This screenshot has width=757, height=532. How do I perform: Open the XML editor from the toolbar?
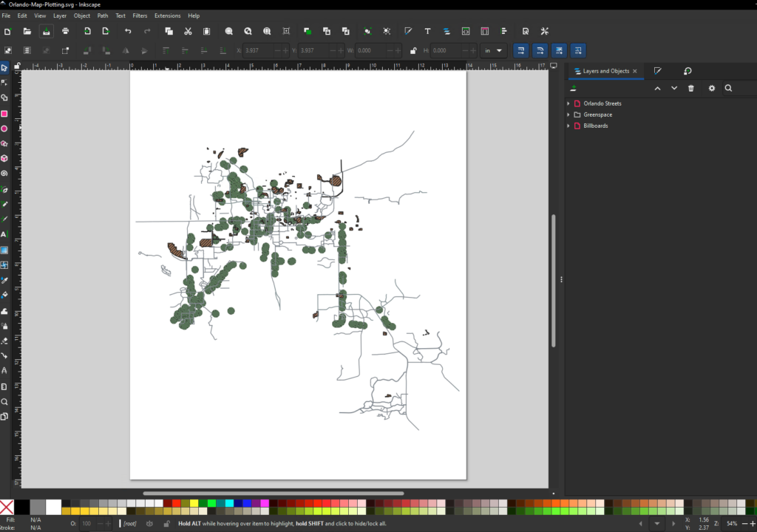click(x=465, y=32)
